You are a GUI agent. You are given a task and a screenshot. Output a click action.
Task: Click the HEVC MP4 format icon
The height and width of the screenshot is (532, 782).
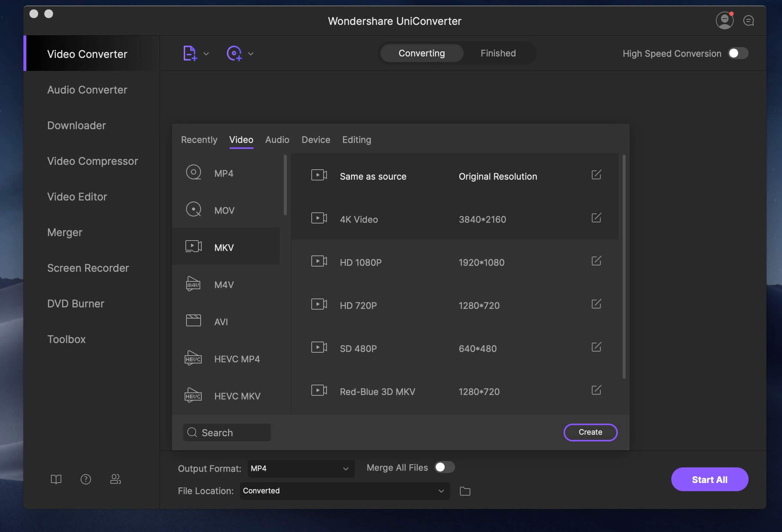[193, 358]
